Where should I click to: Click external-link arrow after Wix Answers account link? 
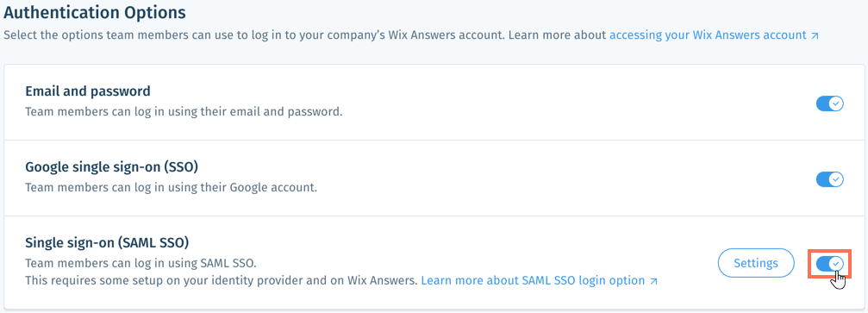815,35
